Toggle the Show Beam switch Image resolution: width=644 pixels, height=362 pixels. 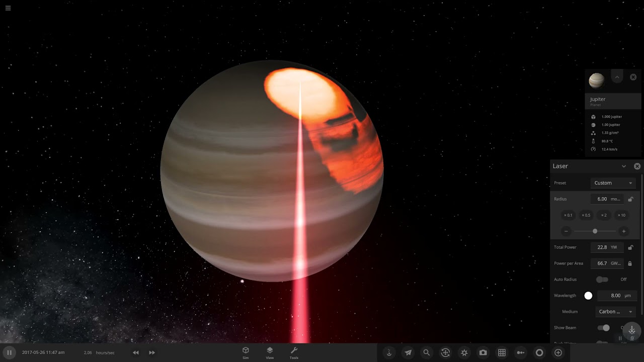(603, 328)
